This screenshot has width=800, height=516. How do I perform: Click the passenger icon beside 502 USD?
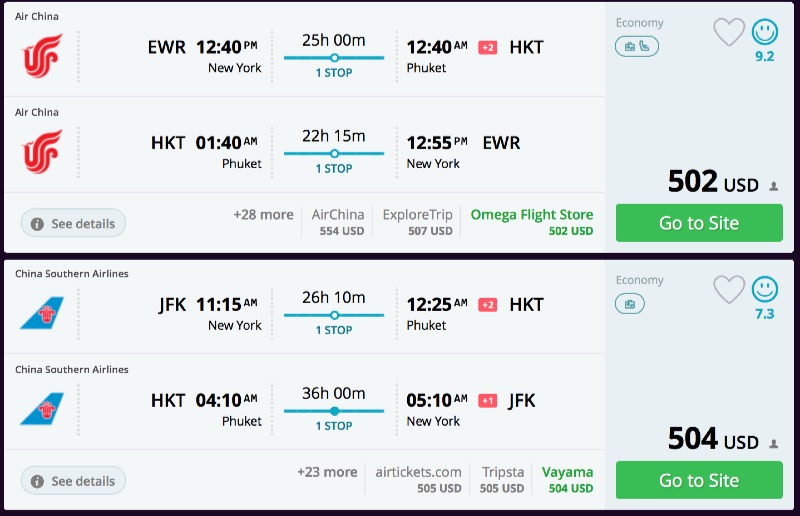[x=774, y=186]
